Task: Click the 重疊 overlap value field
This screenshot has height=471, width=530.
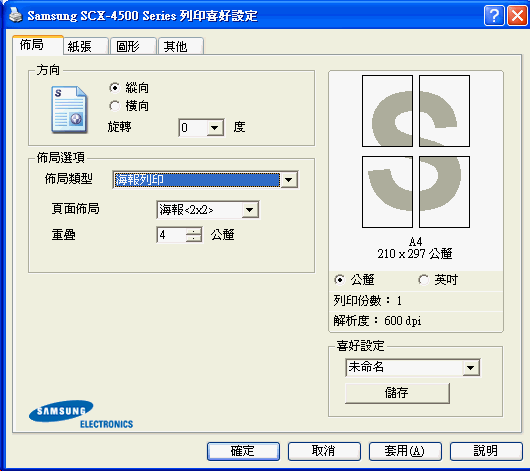Action: pos(172,235)
